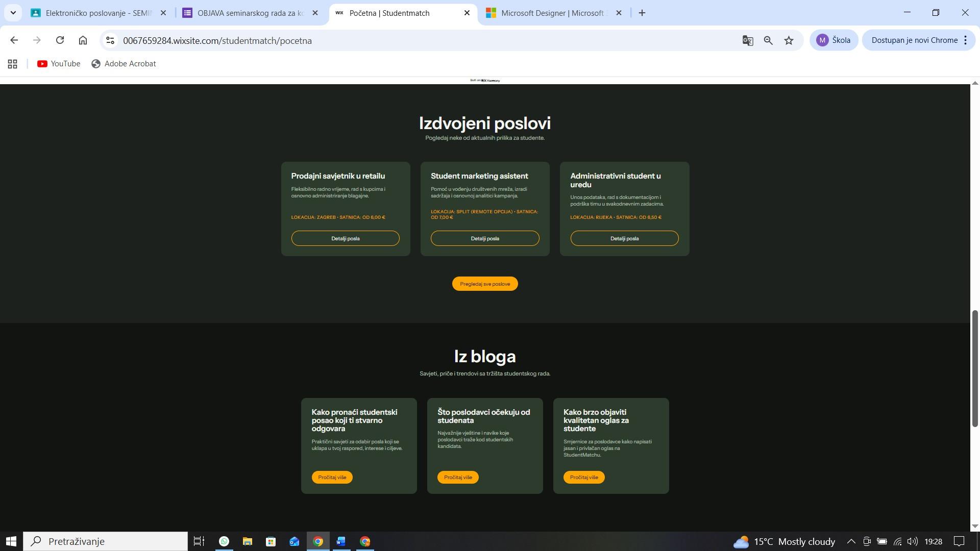The image size is (980, 551).
Task: Click the zoom magnifier icon in address bar
Action: click(x=768, y=40)
